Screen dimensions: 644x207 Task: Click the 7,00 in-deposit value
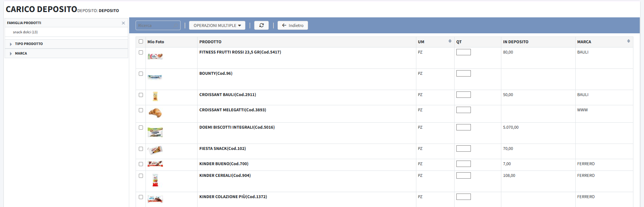click(x=507, y=164)
